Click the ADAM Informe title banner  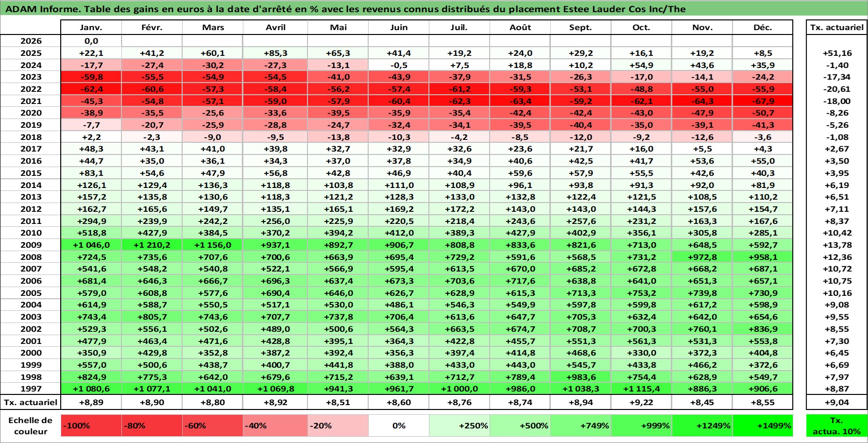coord(434,9)
